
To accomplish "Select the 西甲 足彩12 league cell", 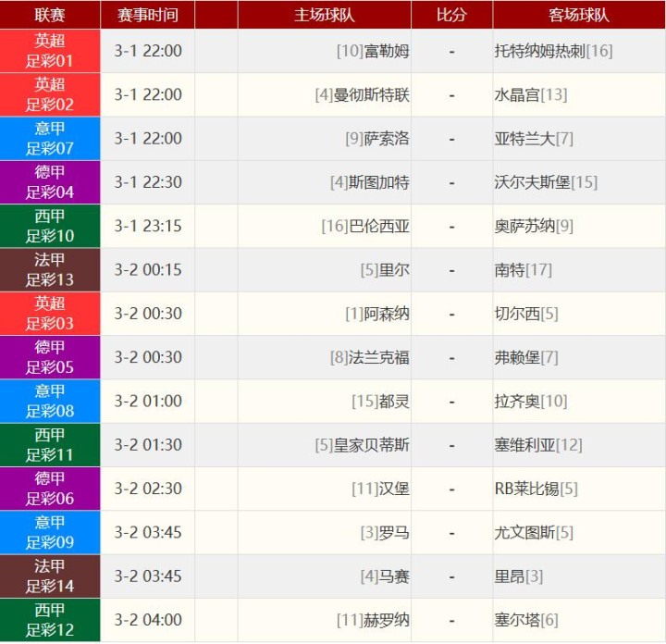I will click(x=50, y=620).
